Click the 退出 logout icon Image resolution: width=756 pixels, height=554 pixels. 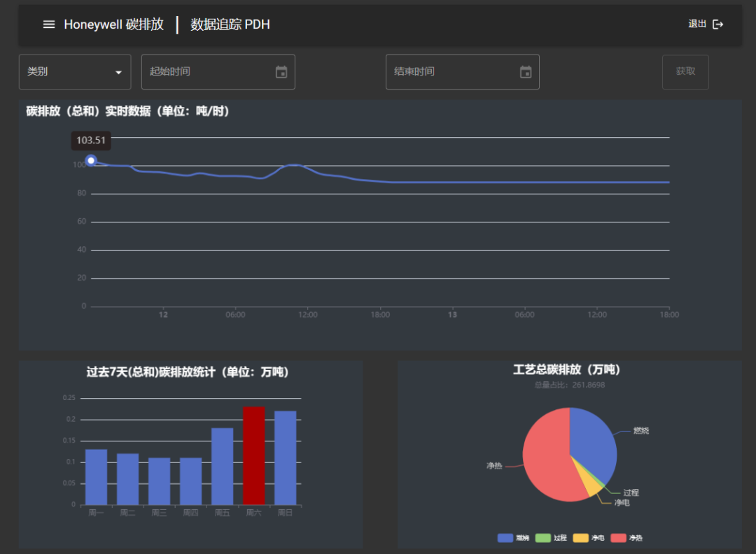pyautogui.click(x=718, y=24)
